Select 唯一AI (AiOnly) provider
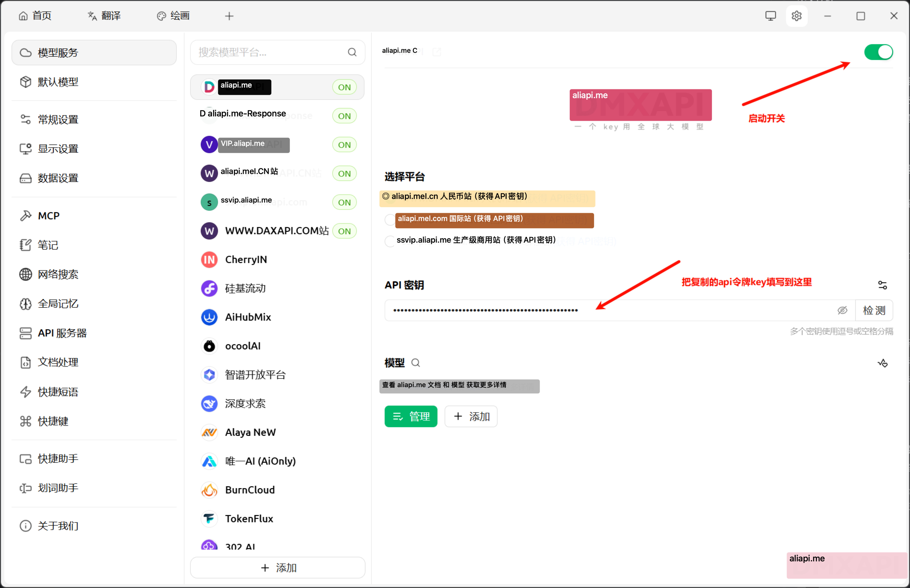 (277, 461)
